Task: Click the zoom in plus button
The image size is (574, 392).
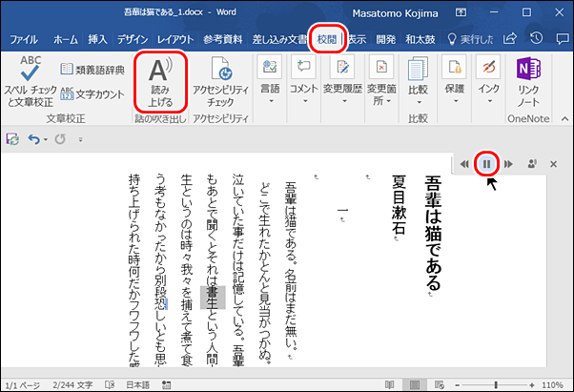Action: pos(531,385)
